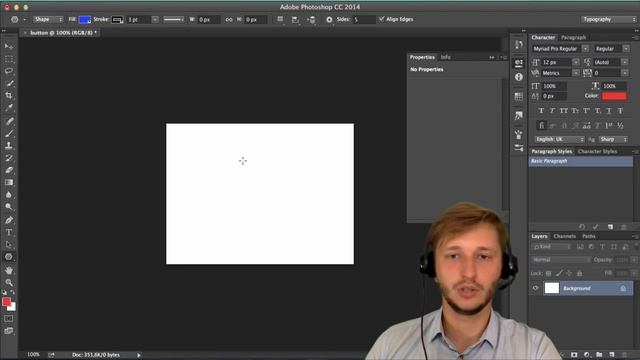The image size is (640, 360).
Task: Select the Hand tool
Action: pos(9,270)
